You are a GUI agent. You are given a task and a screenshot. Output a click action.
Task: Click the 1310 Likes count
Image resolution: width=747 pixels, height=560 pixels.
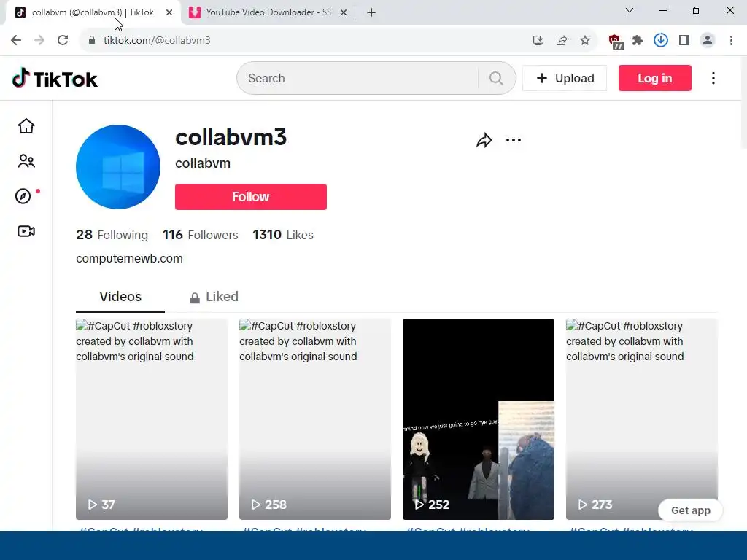282,235
